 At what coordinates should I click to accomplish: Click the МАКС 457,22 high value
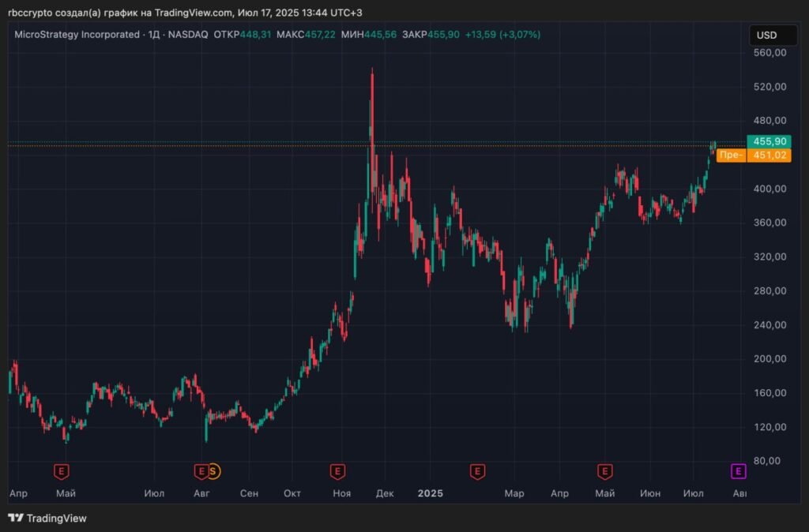click(306, 35)
